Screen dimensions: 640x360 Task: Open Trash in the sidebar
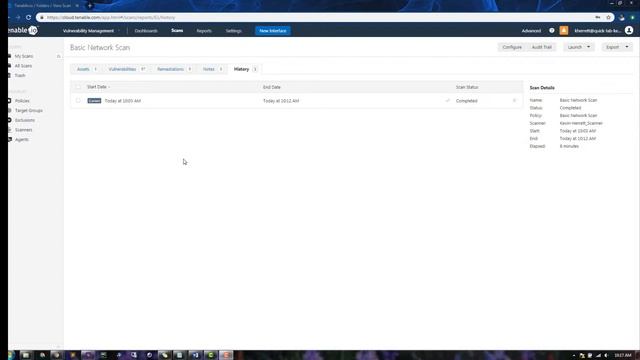coord(20,76)
